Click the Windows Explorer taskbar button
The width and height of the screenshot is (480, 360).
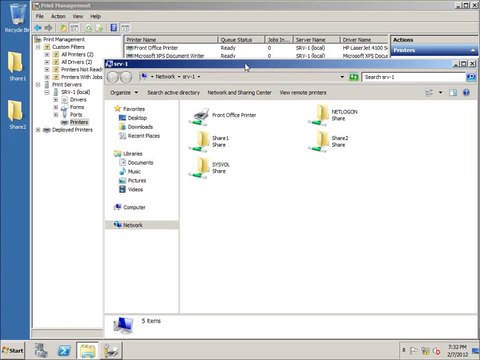[87, 351]
